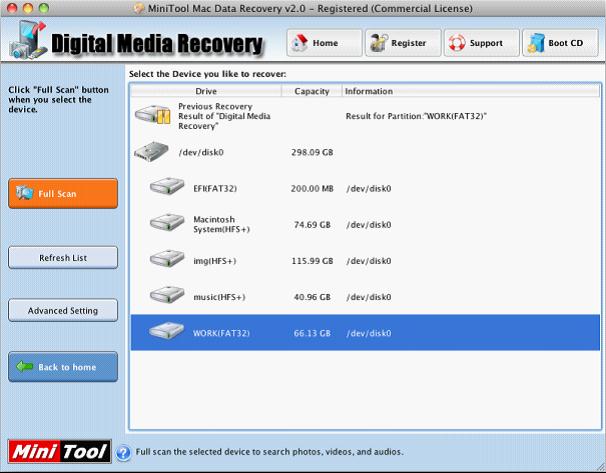Click the /dev/disk0 hard disk icon
The width and height of the screenshot is (606, 473).
152,152
